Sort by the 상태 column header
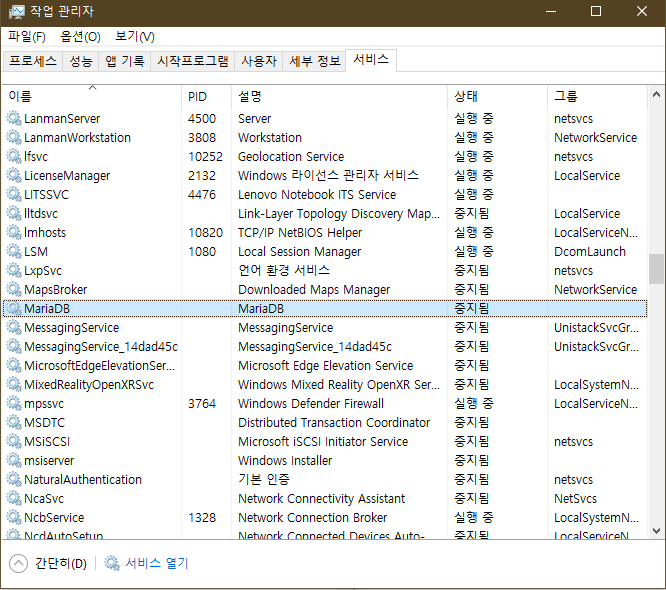Viewport: 666px width, 590px height. (x=497, y=96)
